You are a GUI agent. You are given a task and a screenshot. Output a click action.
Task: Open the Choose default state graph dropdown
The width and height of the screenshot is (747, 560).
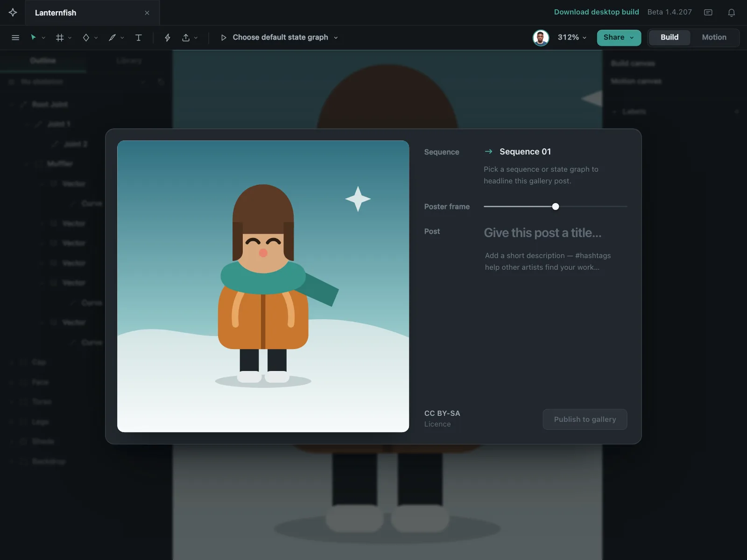pos(285,37)
